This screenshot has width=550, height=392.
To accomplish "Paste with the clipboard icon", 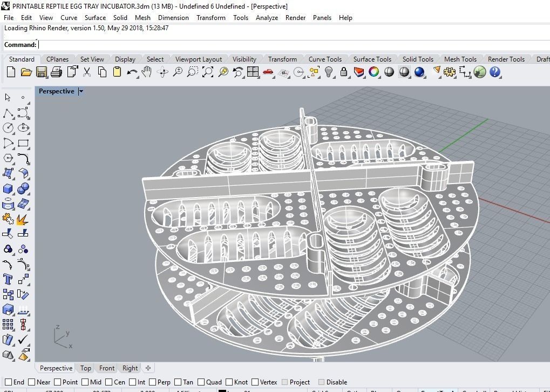I will coord(117,72).
